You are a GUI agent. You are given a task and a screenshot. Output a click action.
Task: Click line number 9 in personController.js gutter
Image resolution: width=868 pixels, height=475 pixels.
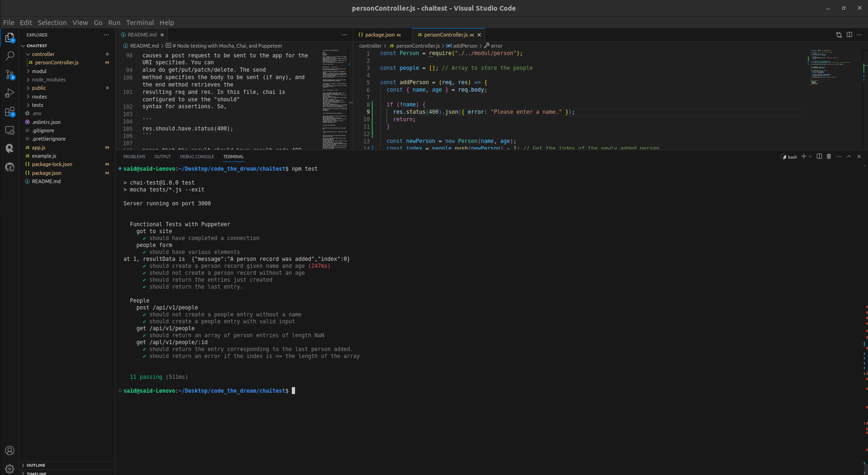tap(368, 112)
